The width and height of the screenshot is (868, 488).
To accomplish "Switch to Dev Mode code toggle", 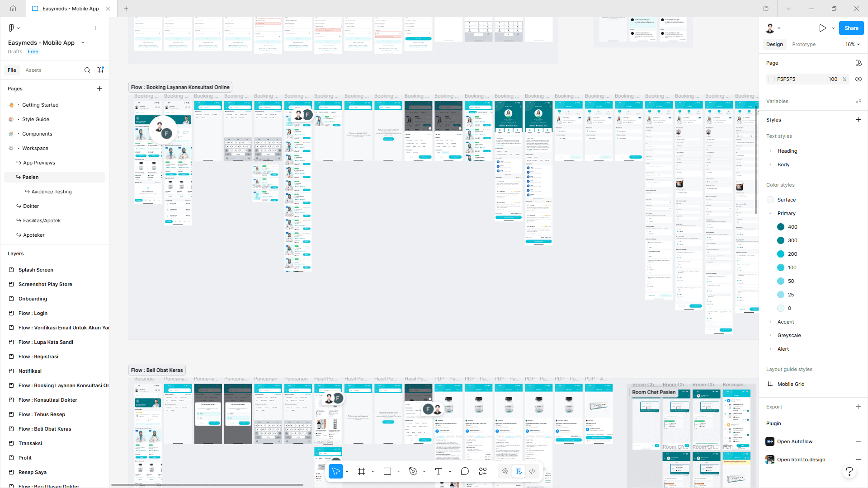I will click(x=532, y=471).
